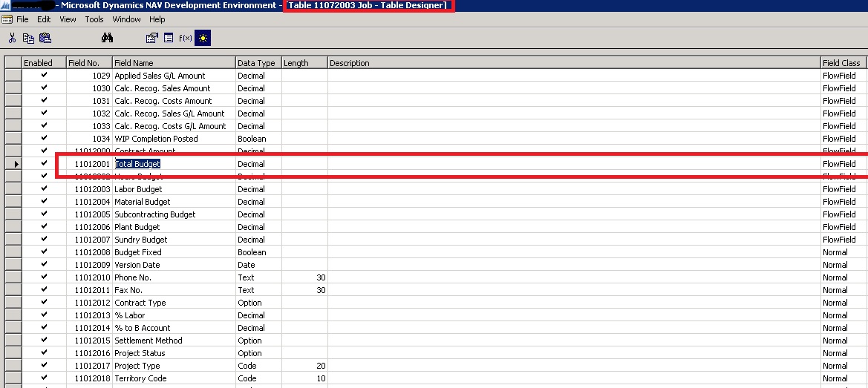Open the Window menu
This screenshot has width=868, height=388.
click(126, 19)
